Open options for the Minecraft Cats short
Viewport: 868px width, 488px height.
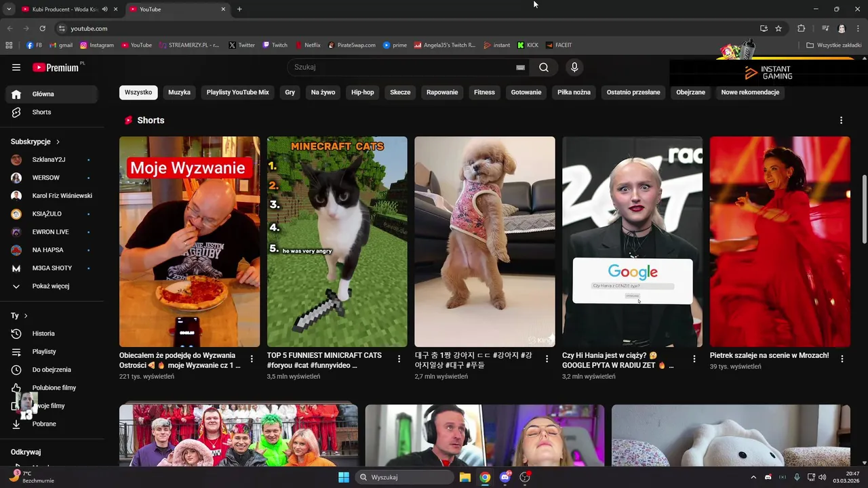[399, 359]
